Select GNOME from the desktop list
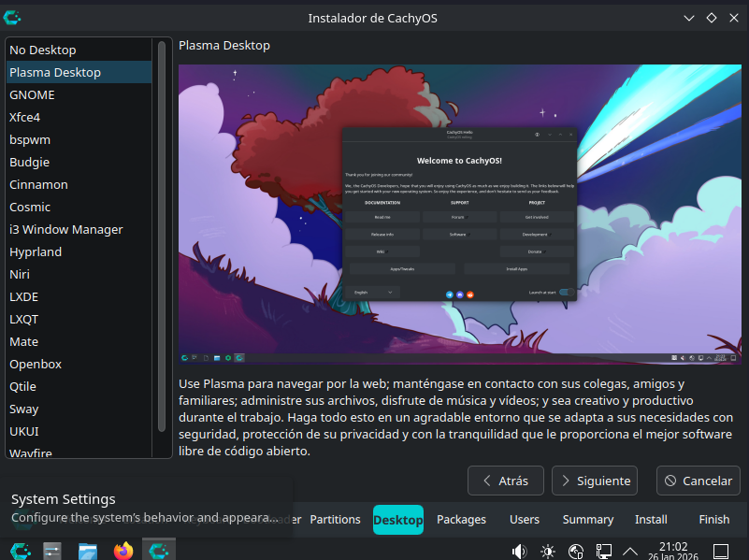 coord(32,94)
